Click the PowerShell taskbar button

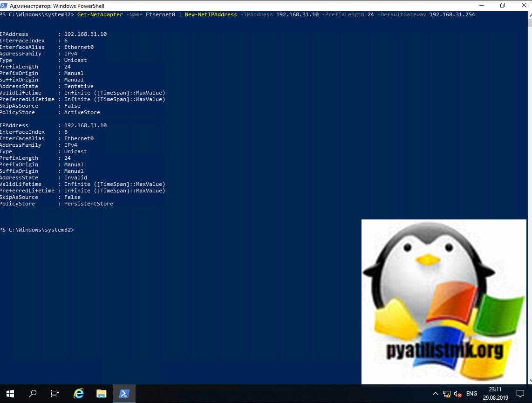coord(124,394)
